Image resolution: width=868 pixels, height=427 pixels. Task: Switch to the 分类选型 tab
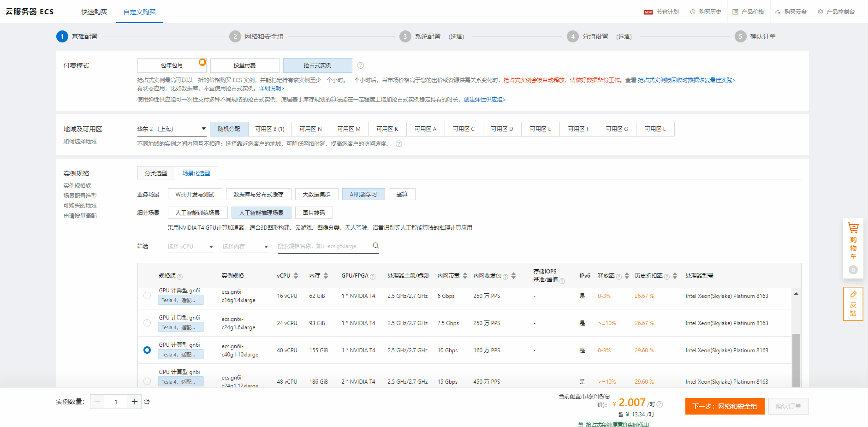click(x=156, y=173)
